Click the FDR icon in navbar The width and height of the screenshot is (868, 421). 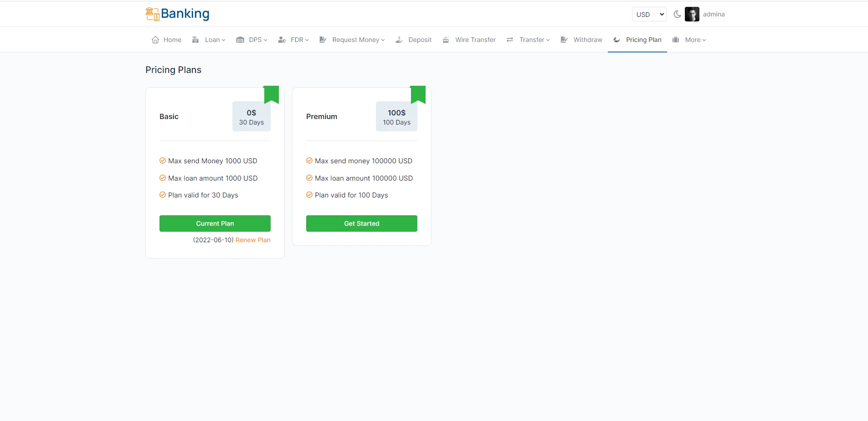point(282,40)
